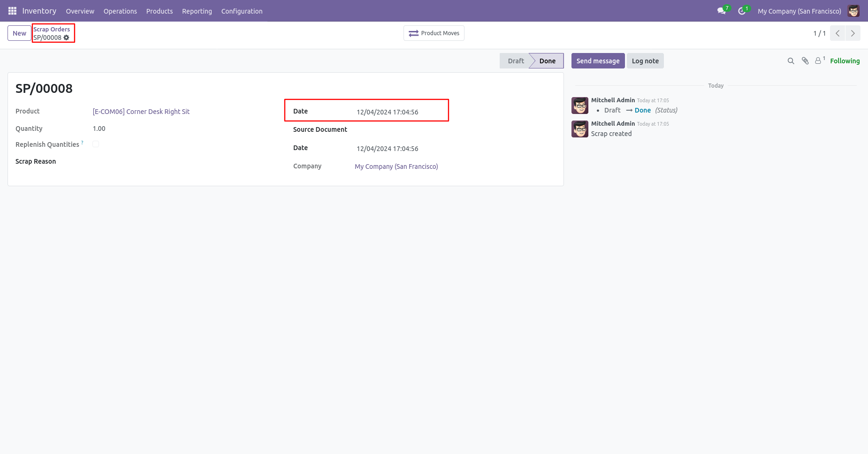The height and width of the screenshot is (454, 868).
Task: Go to next record arrow
Action: [853, 33]
